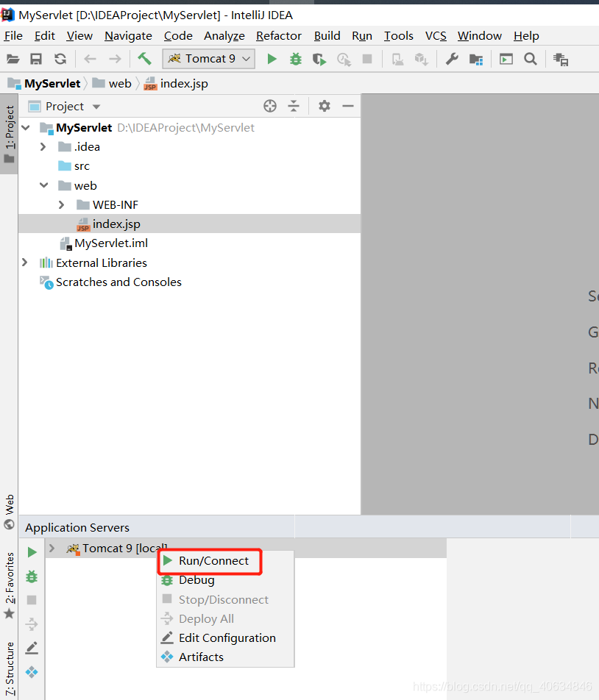Open the VCS menu
599x700 pixels.
tap(436, 36)
